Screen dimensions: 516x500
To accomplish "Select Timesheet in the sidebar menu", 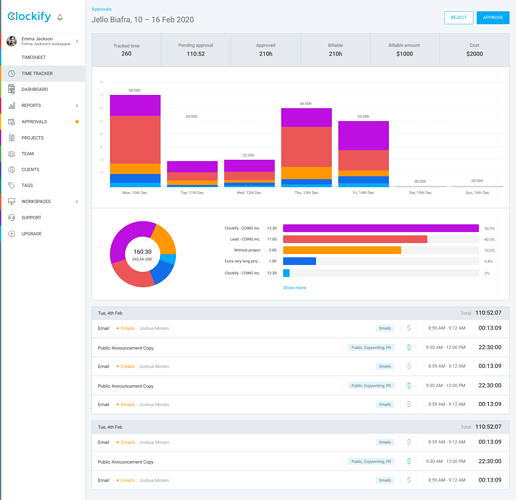I will click(x=34, y=57).
